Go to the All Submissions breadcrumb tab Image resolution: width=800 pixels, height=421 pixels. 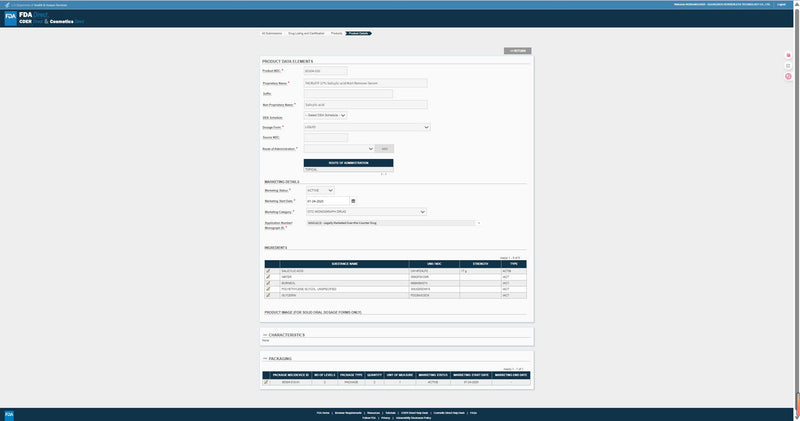click(x=271, y=33)
